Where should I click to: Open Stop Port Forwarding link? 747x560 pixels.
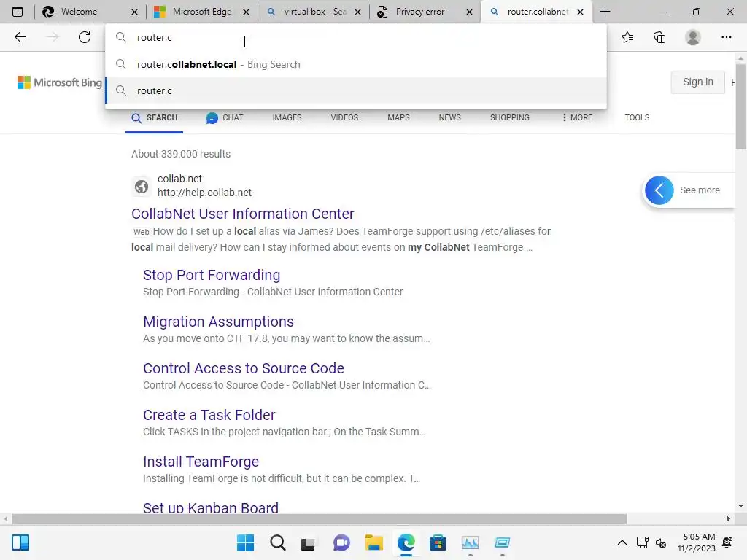[212, 275]
